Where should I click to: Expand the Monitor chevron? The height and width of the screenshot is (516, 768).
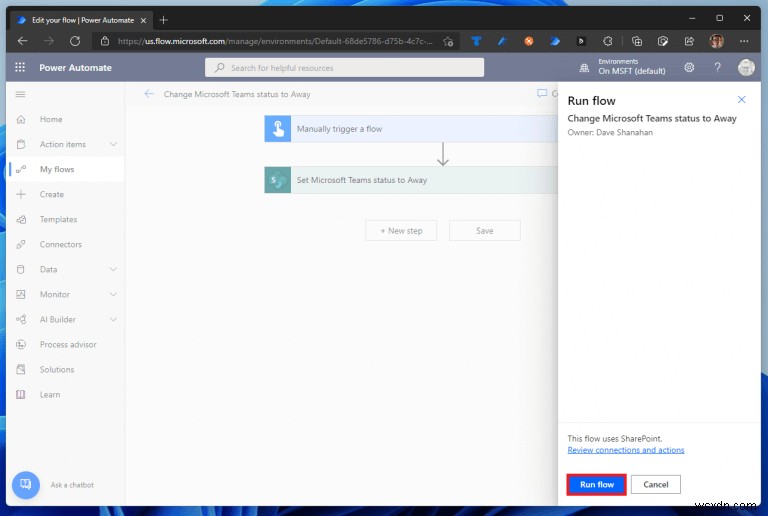pyautogui.click(x=113, y=294)
